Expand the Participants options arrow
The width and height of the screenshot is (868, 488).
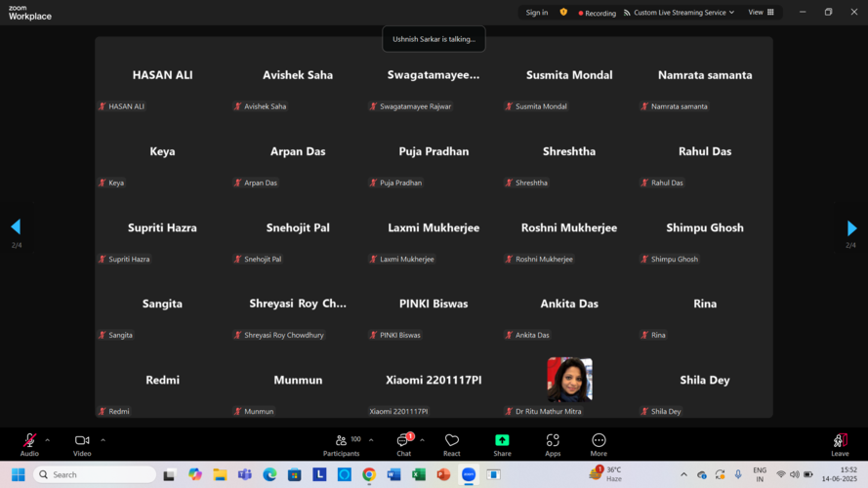[x=371, y=440]
